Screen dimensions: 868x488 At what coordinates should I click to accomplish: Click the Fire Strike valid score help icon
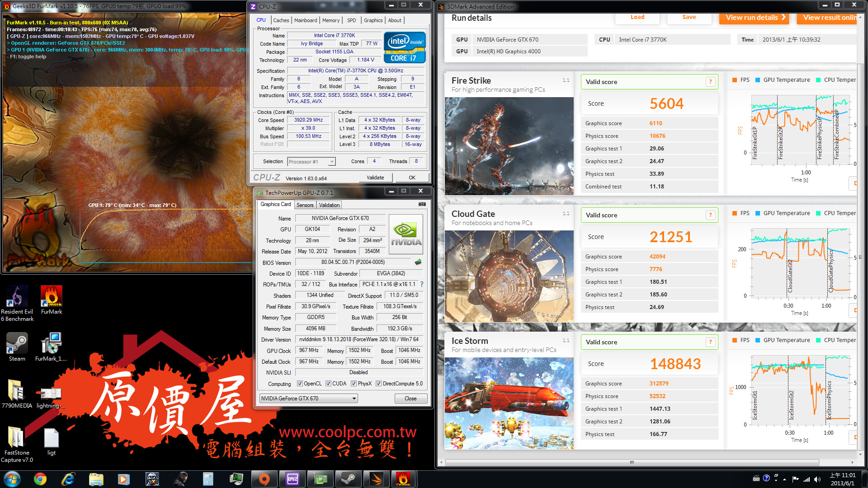710,82
